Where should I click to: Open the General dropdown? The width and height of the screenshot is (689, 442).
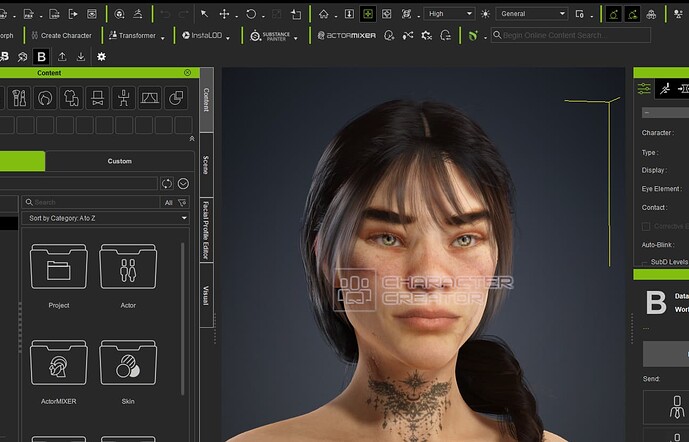tap(532, 14)
